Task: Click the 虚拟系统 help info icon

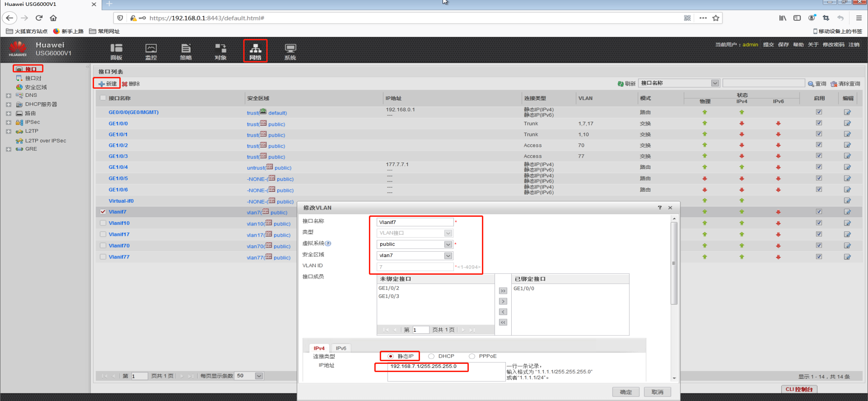Action: [328, 243]
